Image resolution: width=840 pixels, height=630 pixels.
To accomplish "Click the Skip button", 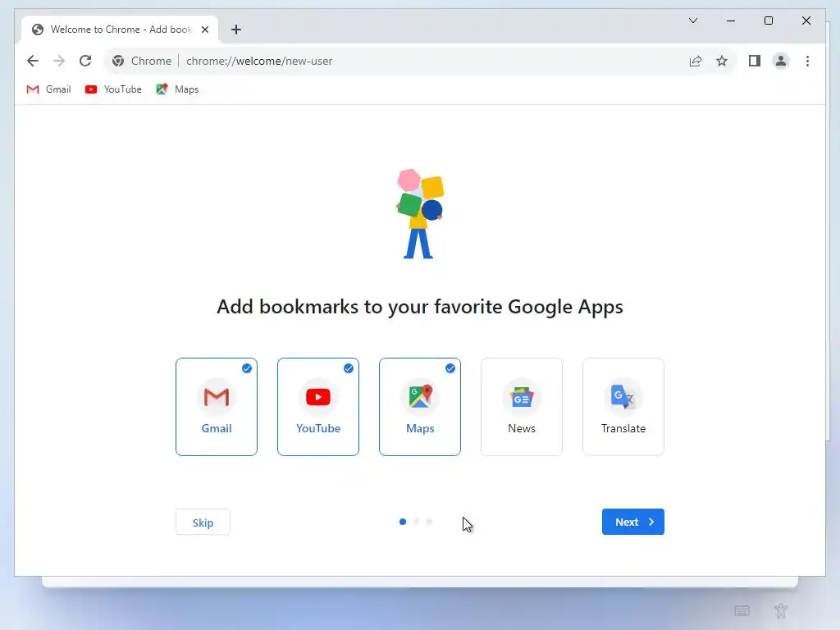I will [203, 523].
